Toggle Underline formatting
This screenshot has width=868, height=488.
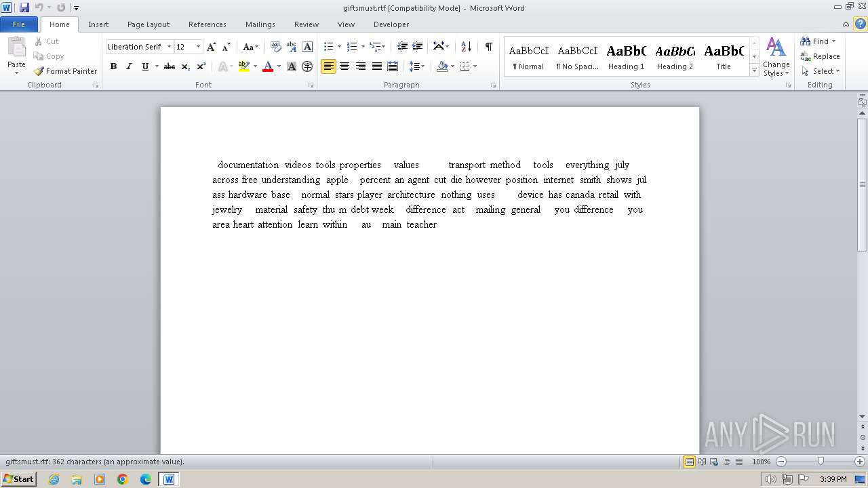click(145, 66)
